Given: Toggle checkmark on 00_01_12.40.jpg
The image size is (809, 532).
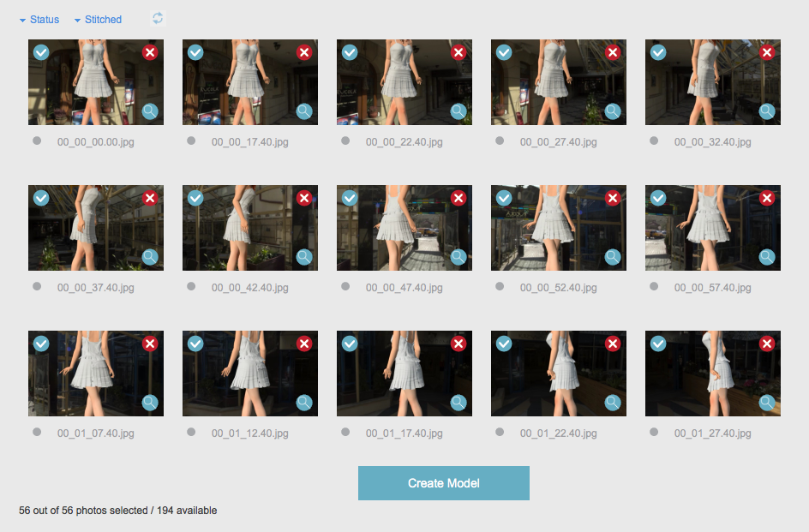Looking at the screenshot, I should 195,344.
